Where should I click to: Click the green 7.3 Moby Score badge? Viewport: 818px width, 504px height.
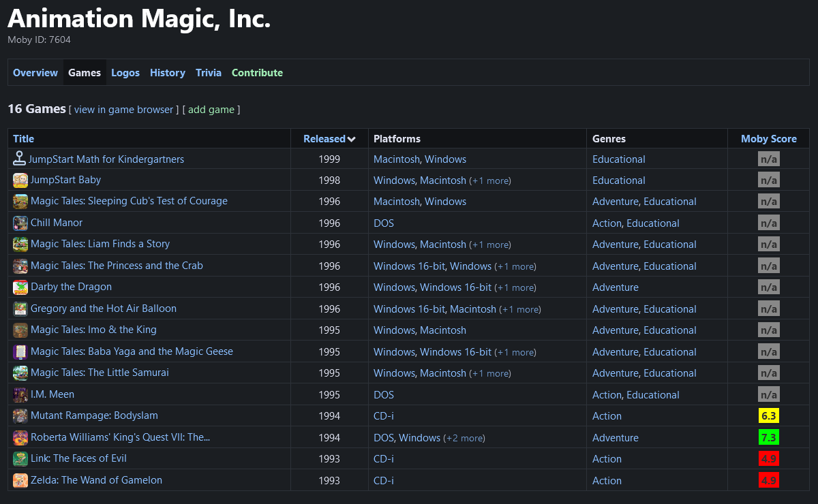pyautogui.click(x=769, y=437)
